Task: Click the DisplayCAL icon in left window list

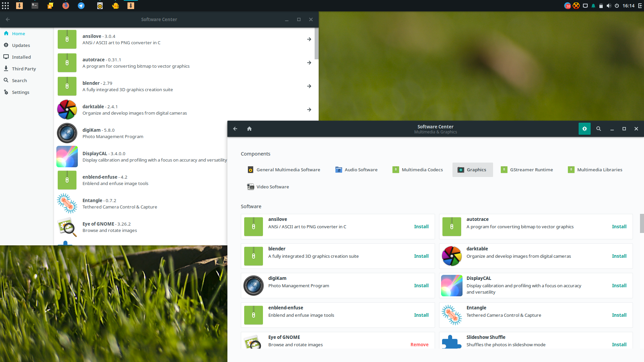Action: tap(67, 157)
